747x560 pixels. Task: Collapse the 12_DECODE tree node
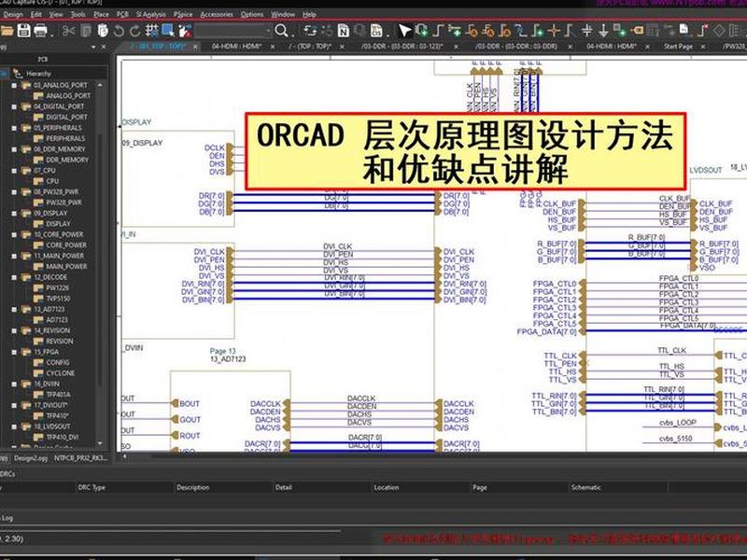click(14, 277)
